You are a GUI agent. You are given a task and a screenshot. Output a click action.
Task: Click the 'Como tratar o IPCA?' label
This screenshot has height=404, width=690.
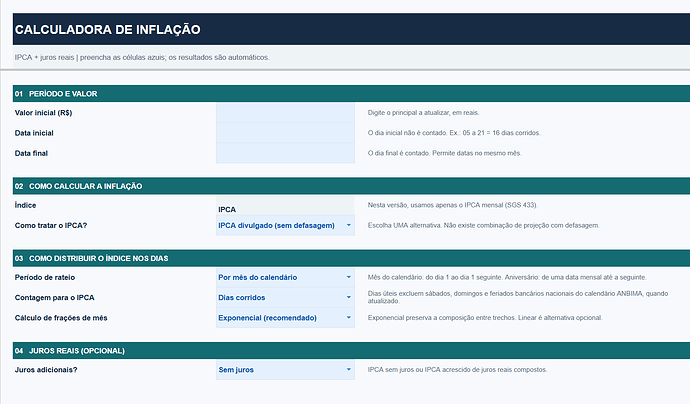click(51, 225)
